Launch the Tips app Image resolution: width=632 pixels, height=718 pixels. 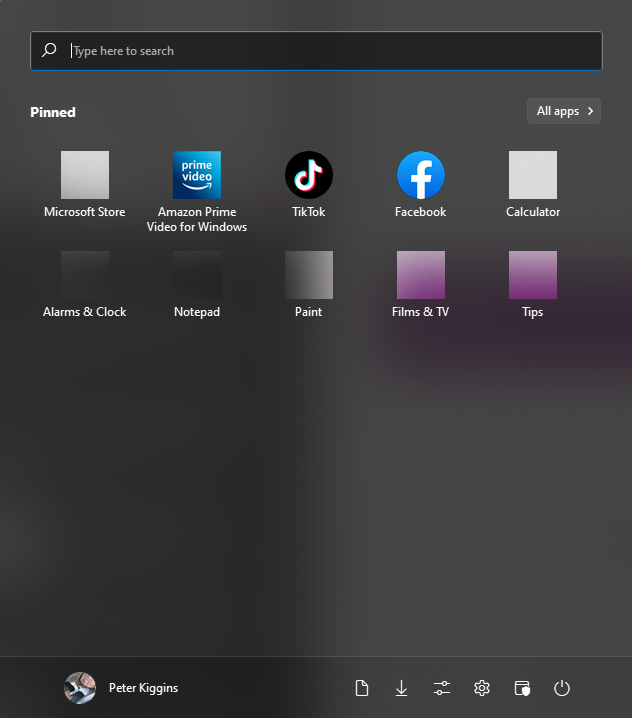click(533, 284)
